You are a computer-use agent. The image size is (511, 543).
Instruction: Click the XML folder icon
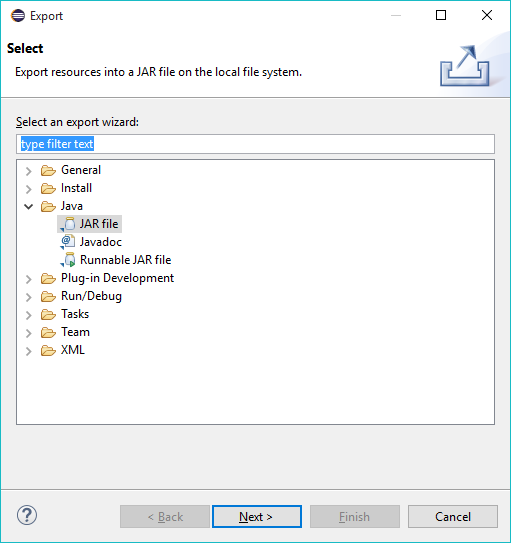(48, 350)
